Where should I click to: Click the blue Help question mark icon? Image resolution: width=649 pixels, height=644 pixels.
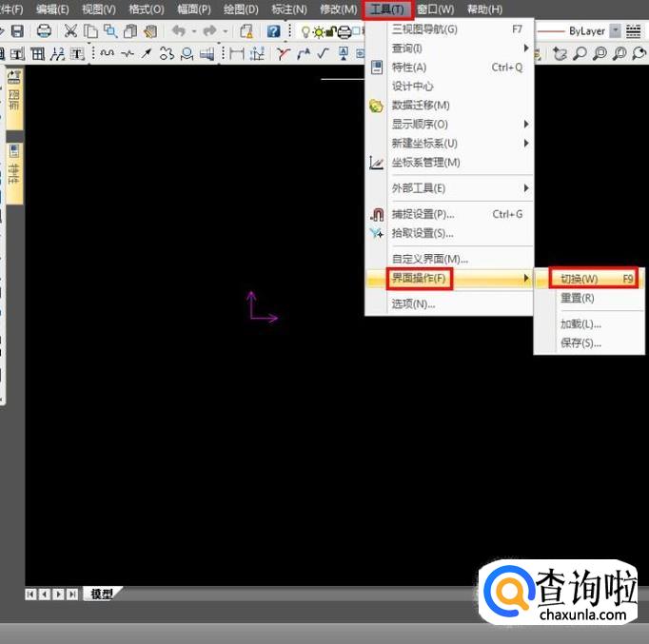coord(274,31)
